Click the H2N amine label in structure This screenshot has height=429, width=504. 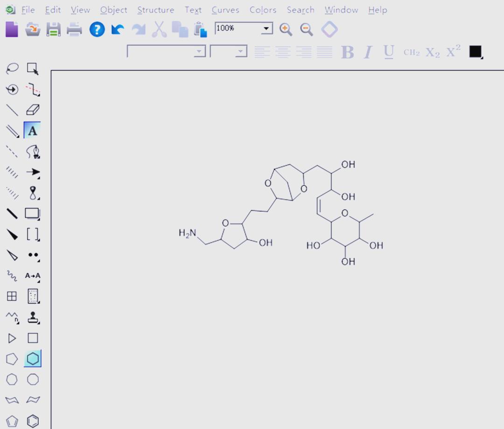pos(188,233)
